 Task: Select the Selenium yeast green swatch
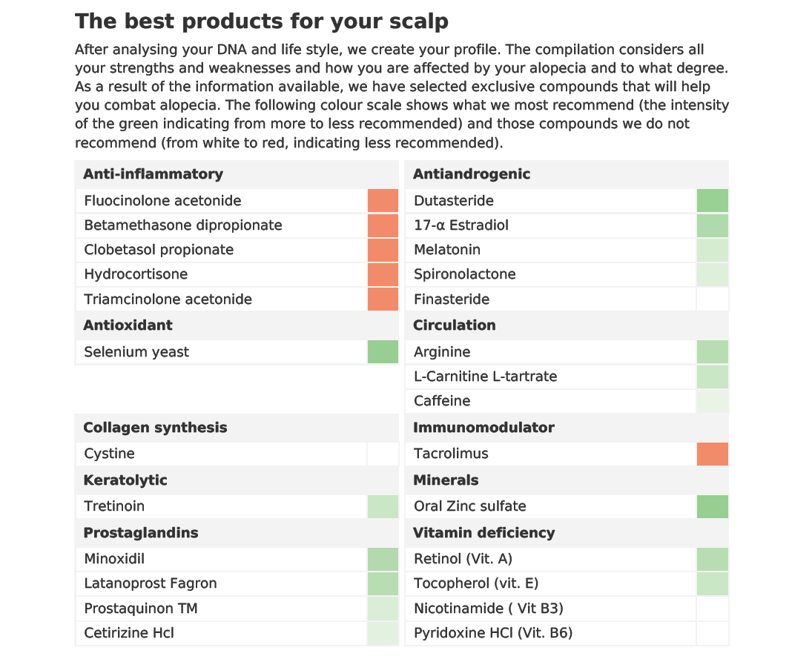(383, 352)
